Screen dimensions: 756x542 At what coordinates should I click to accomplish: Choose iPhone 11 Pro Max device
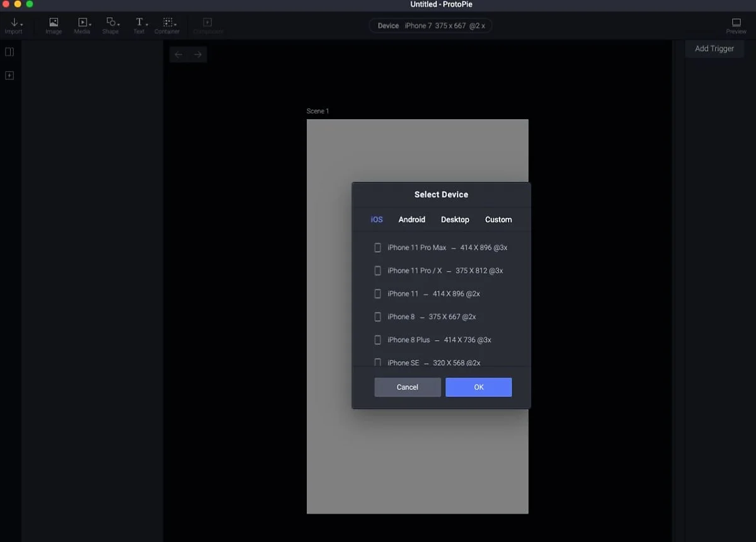pyautogui.click(x=441, y=248)
